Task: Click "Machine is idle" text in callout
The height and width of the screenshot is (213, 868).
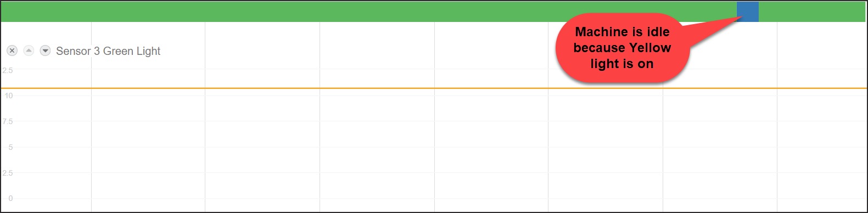Action: [x=622, y=32]
